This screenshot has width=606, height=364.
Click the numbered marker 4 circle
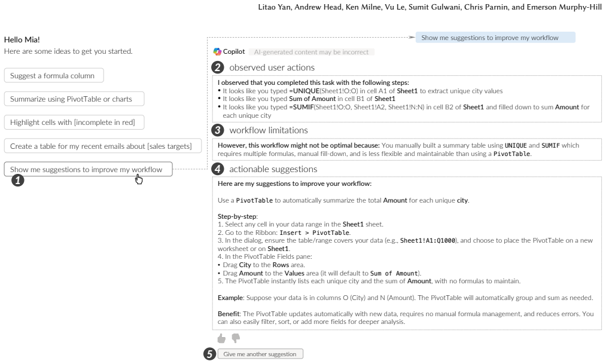pos(218,169)
